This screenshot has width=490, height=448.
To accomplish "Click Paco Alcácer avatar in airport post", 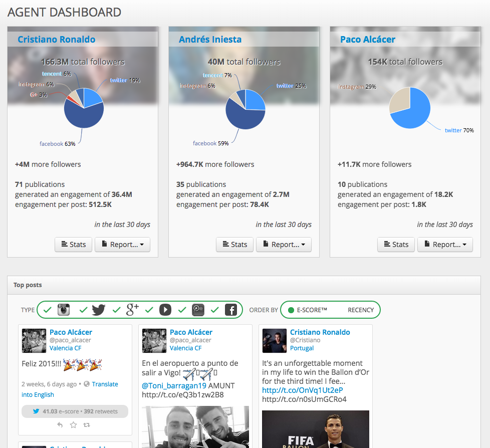I will pyautogui.click(x=154, y=340).
